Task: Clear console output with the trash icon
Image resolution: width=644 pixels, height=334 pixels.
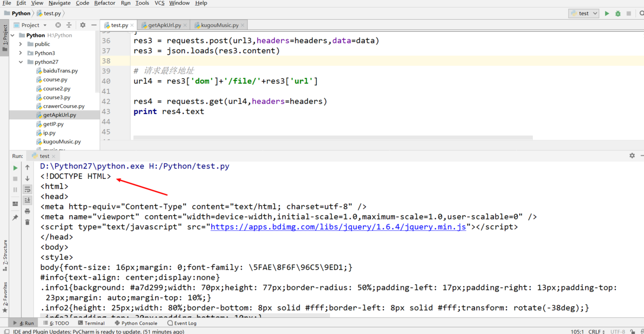Action: pyautogui.click(x=28, y=222)
